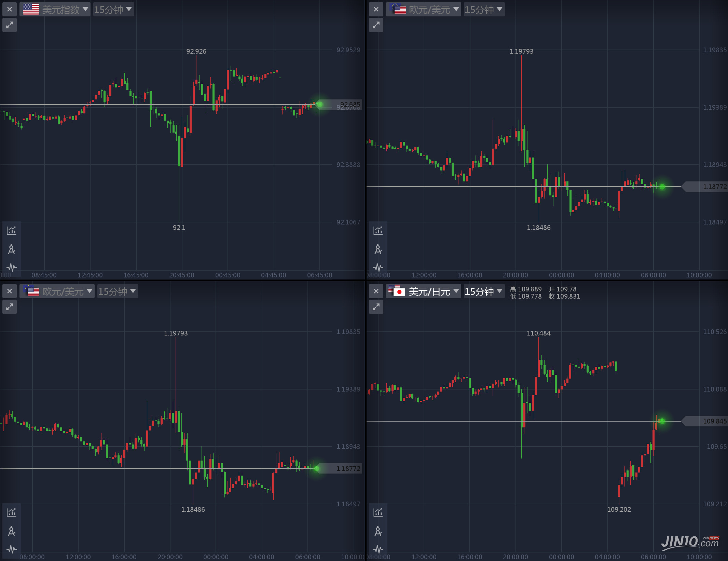The height and width of the screenshot is (561, 728).
Task: Change 15分钟 timeframe in 美元/日元 panel
Action: [x=484, y=291]
